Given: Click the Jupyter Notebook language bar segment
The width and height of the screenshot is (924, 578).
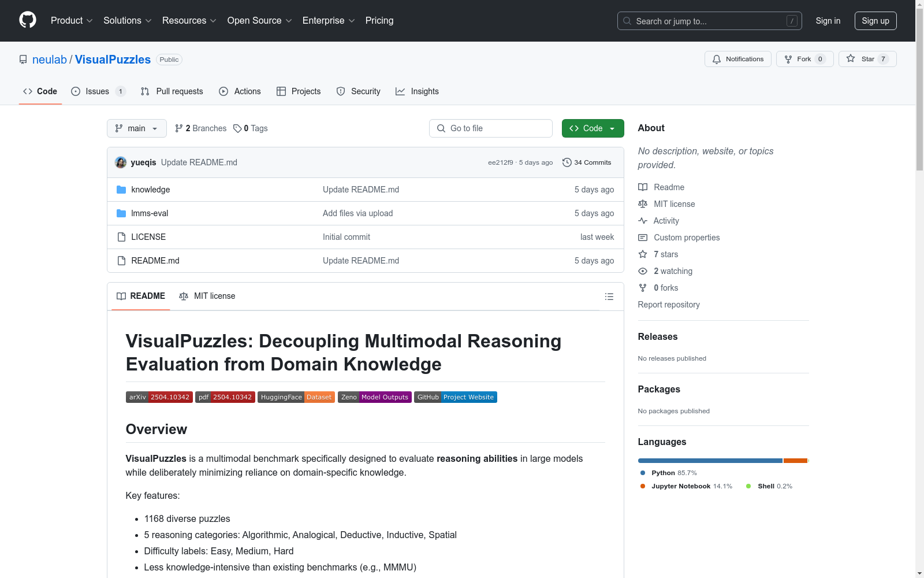Looking at the screenshot, I should pos(795,461).
